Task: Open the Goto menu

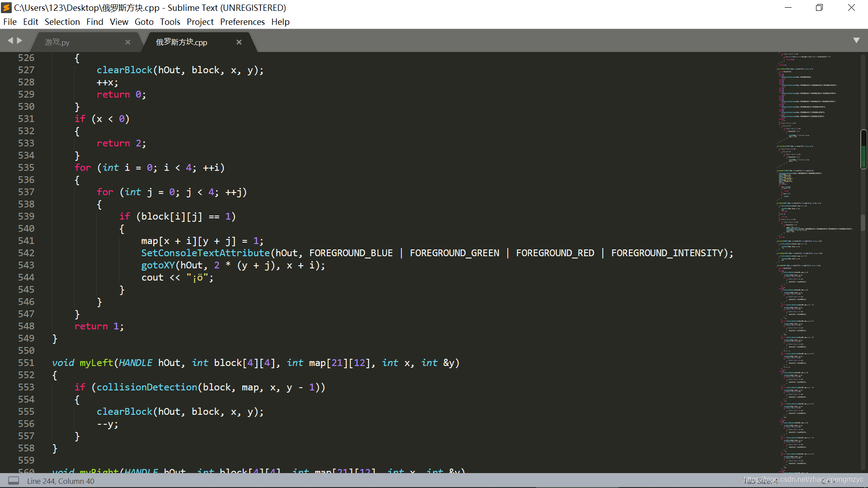Action: point(144,22)
